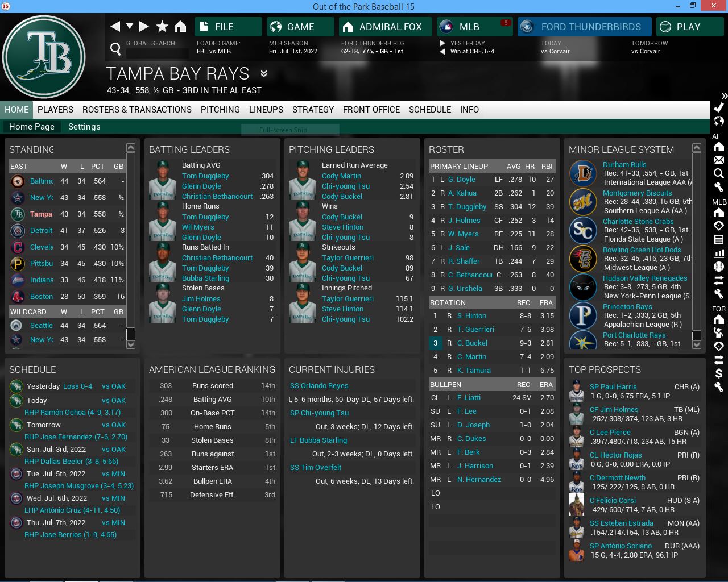Image resolution: width=728 pixels, height=582 pixels.
Task: Open the MLB home icon in sidebar
Action: (719, 213)
